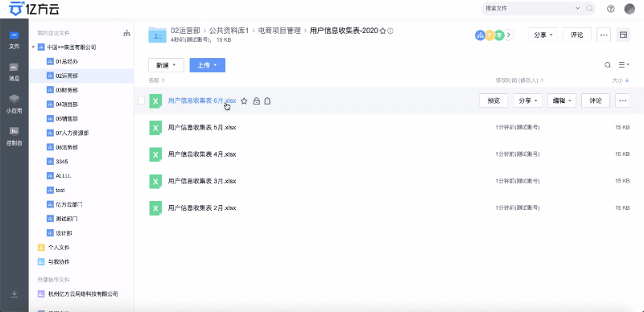Image resolution: width=644 pixels, height=312 pixels.
Task: Expand more collaborators arrow
Action: pos(510,35)
